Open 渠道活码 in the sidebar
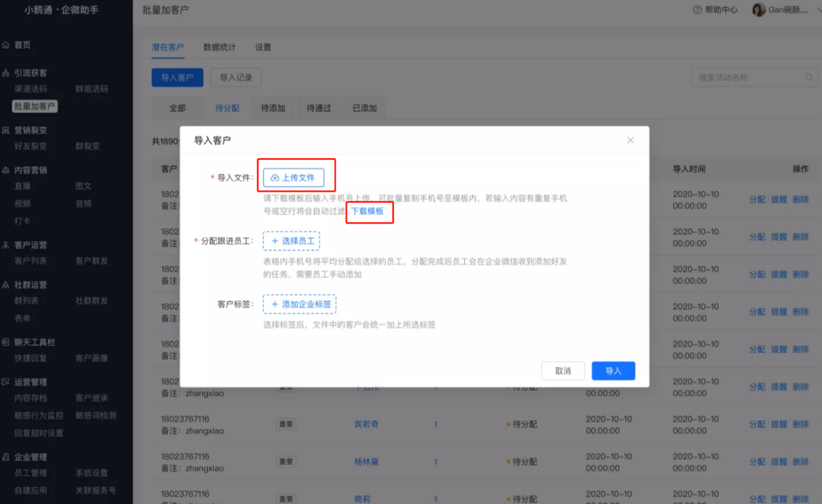The height and width of the screenshot is (504, 822). click(x=30, y=89)
